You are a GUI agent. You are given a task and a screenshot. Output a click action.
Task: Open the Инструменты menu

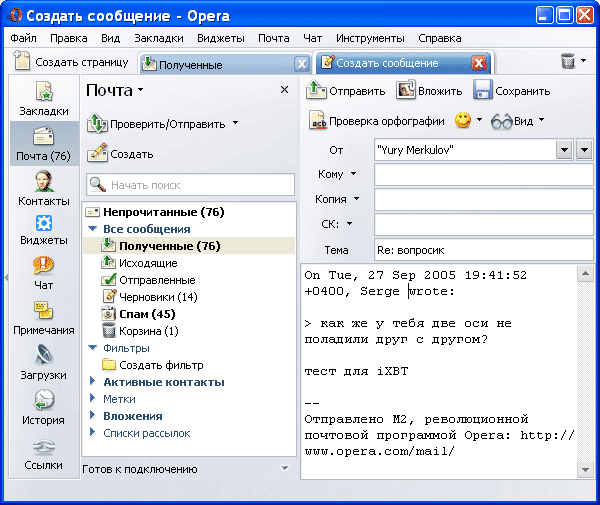371,38
